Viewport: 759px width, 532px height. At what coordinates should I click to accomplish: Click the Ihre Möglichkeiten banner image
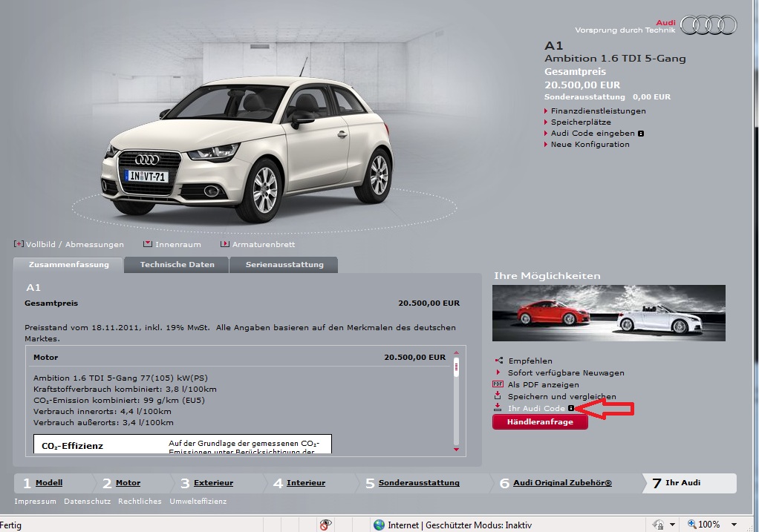coord(608,313)
